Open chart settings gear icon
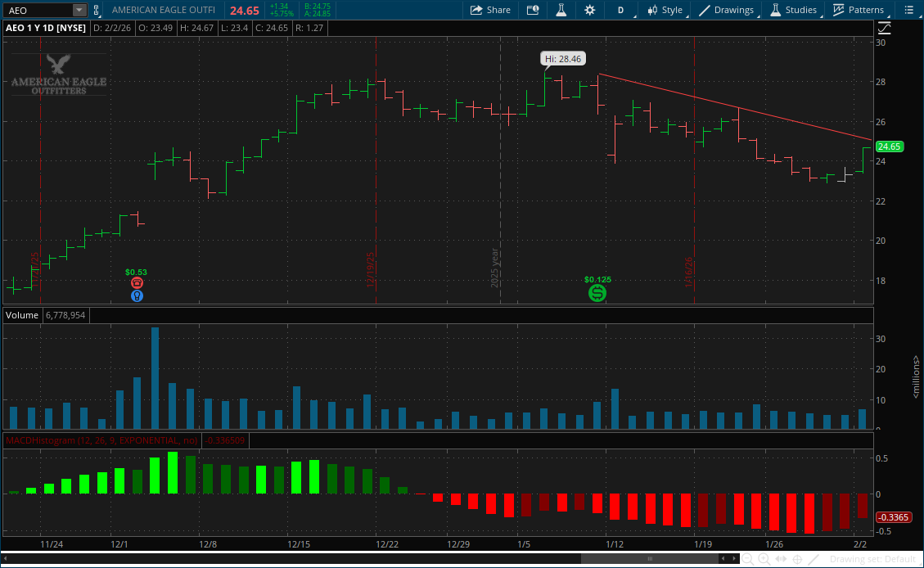Image resolution: width=924 pixels, height=568 pixels. click(590, 10)
